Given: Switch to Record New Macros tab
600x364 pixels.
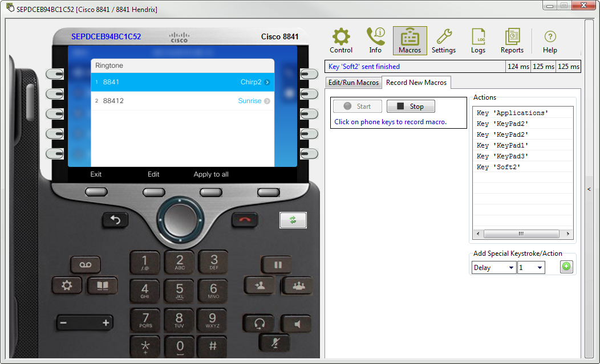Looking at the screenshot, I should pyautogui.click(x=416, y=83).
